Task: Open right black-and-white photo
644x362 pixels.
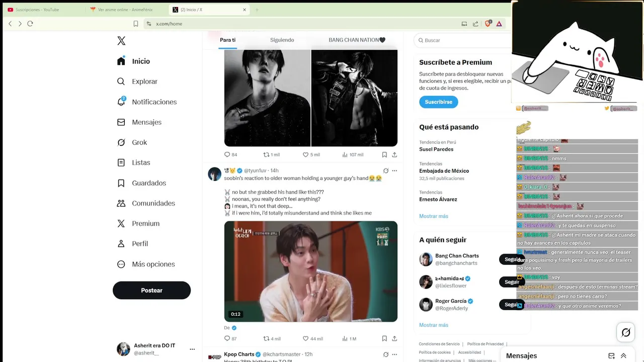Action: point(354,98)
